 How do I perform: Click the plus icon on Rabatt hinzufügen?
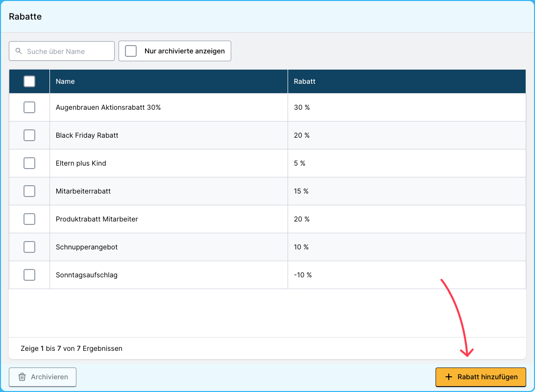[449, 377]
